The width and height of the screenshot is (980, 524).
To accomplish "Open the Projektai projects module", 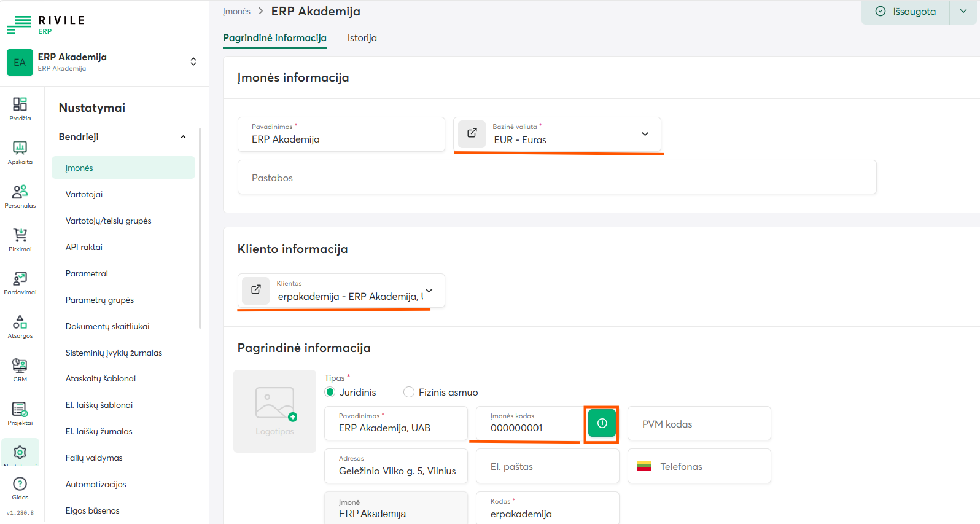I will tap(20, 413).
